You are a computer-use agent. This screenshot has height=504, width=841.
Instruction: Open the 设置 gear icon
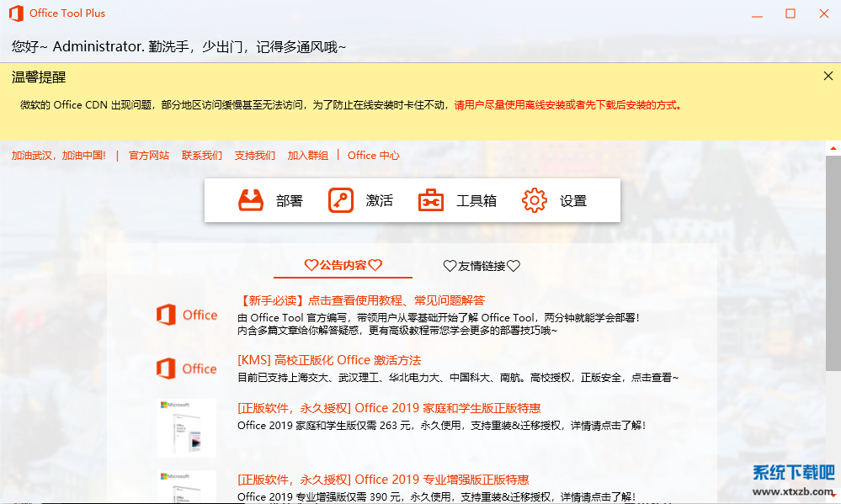tap(535, 200)
